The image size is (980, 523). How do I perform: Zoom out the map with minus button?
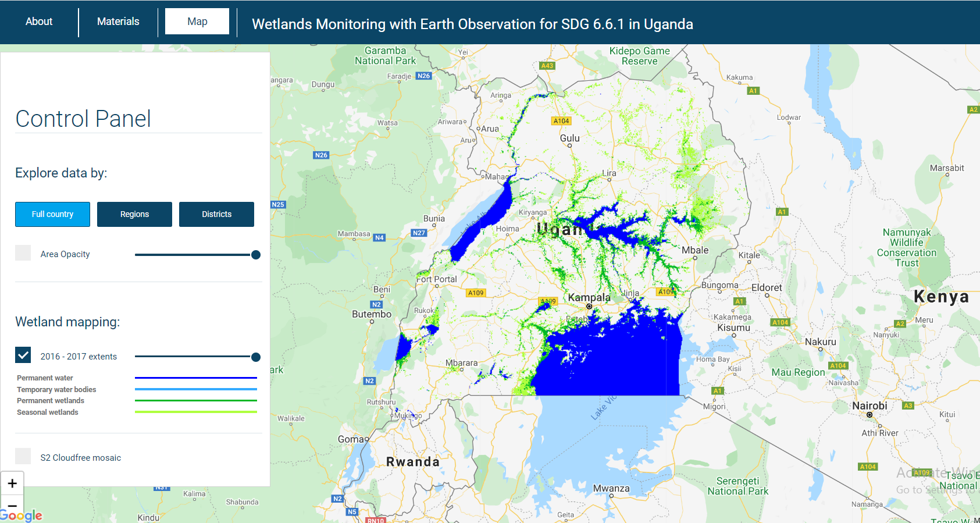(12, 506)
